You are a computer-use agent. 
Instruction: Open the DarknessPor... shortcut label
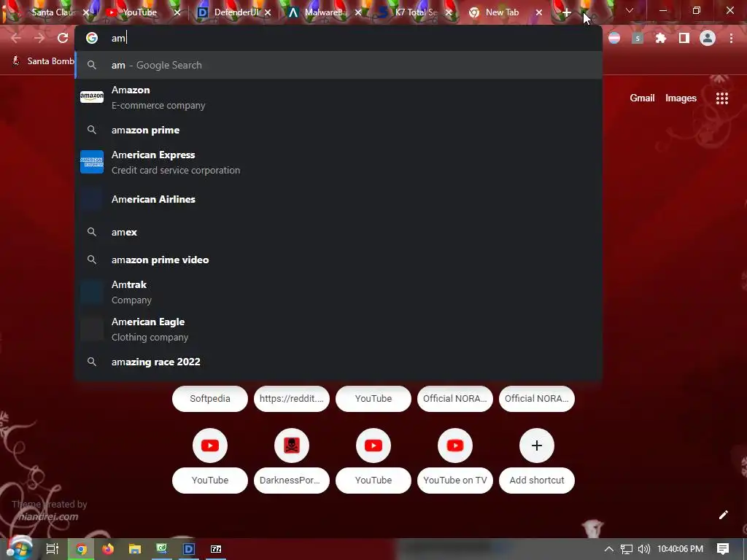[x=292, y=480]
